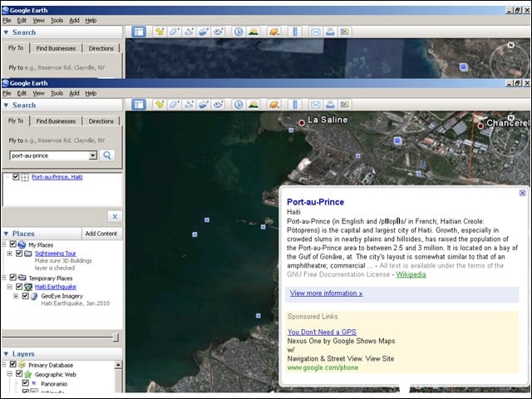Adjust places opacity slider handle
This screenshot has width=532, height=399.
[116, 337]
